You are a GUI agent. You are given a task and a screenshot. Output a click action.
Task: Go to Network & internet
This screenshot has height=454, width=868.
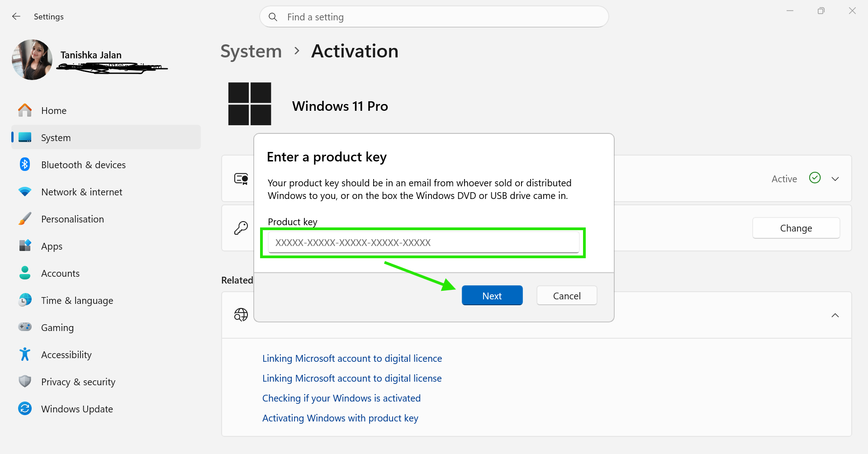coord(106,192)
